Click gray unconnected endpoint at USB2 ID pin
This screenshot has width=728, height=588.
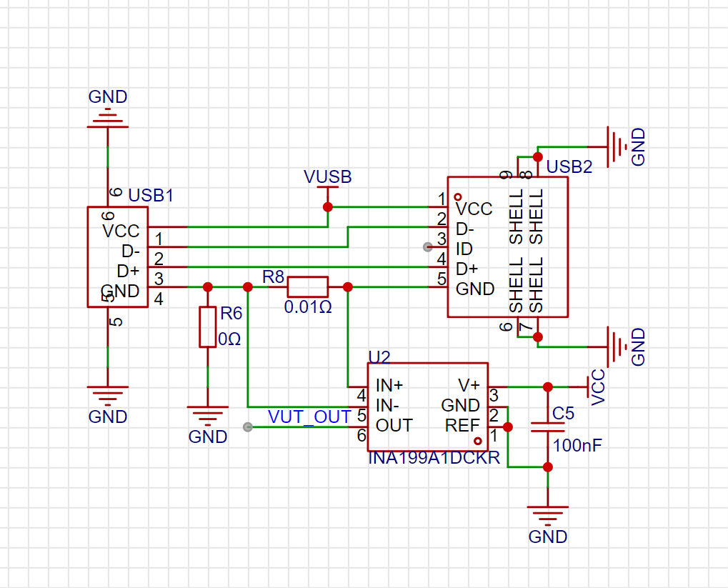coord(428,247)
